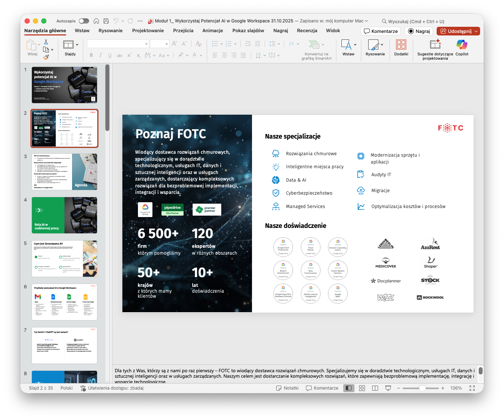Click the center text alignment icon

point(224,55)
